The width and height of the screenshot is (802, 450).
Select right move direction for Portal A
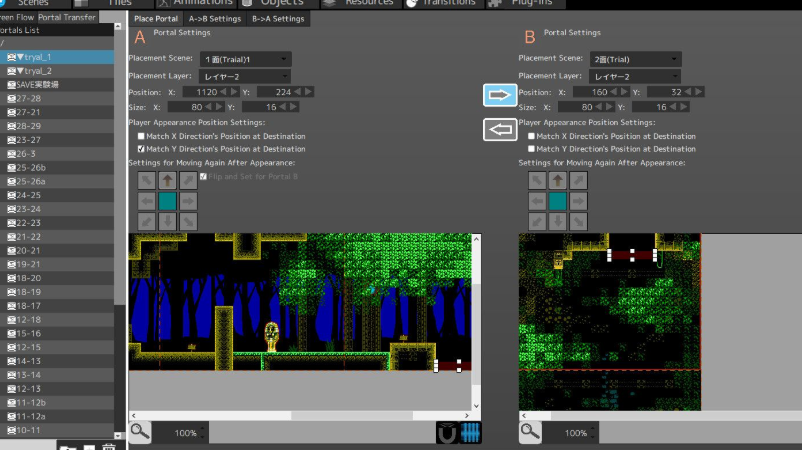188,201
